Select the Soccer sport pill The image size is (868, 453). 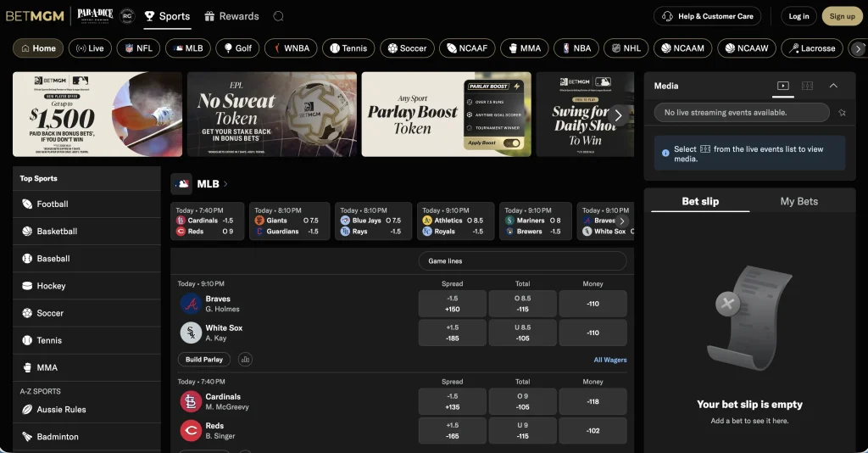coord(407,48)
